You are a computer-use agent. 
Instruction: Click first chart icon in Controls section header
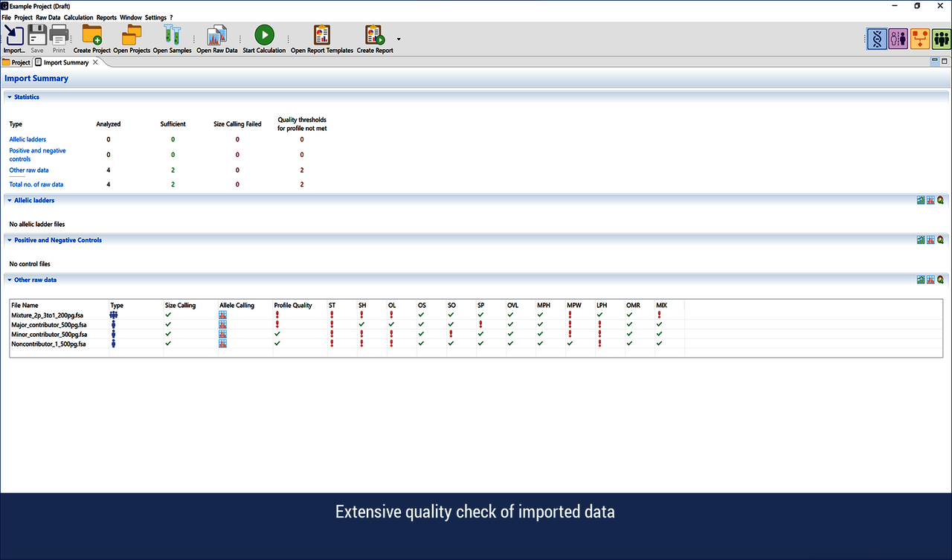(x=921, y=240)
